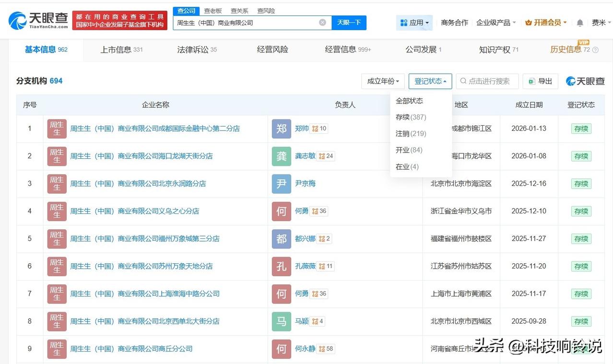Click the Tianyancha logo in the header
The height and width of the screenshot is (364, 613).
pyautogui.click(x=38, y=20)
